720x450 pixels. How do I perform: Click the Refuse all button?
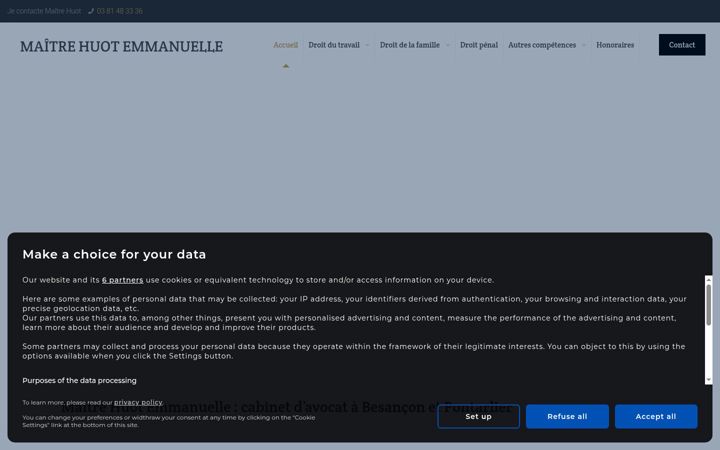[x=567, y=416]
